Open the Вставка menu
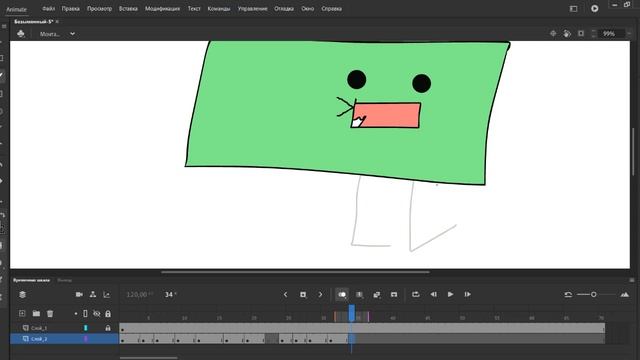Viewport: 640px width, 360px height. (x=128, y=9)
